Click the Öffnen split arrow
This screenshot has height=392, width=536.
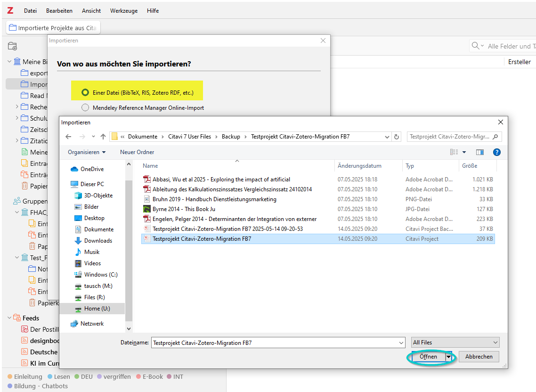[448, 357]
